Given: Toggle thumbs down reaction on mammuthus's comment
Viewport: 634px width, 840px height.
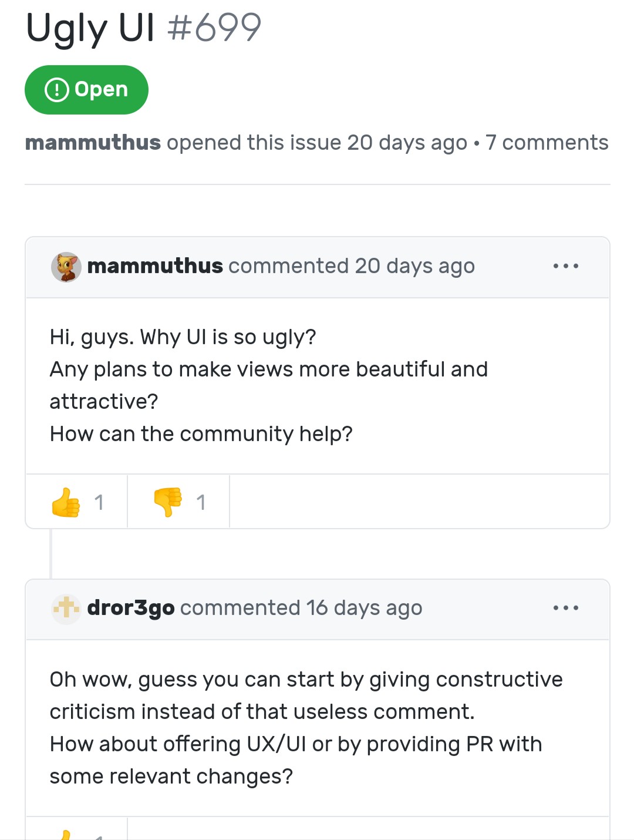Looking at the screenshot, I should 178,502.
